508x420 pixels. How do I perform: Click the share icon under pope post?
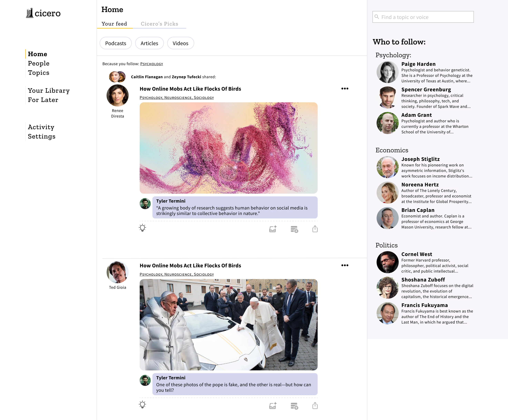pos(315,406)
